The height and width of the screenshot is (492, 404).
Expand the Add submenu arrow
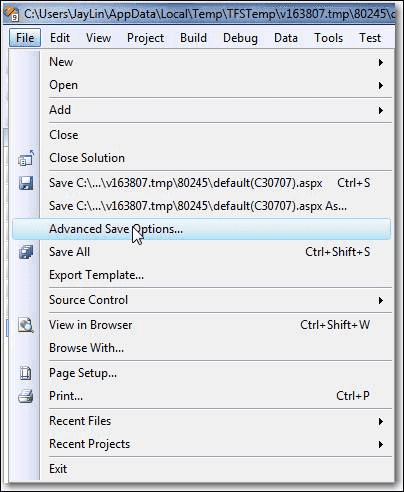pyautogui.click(x=381, y=110)
